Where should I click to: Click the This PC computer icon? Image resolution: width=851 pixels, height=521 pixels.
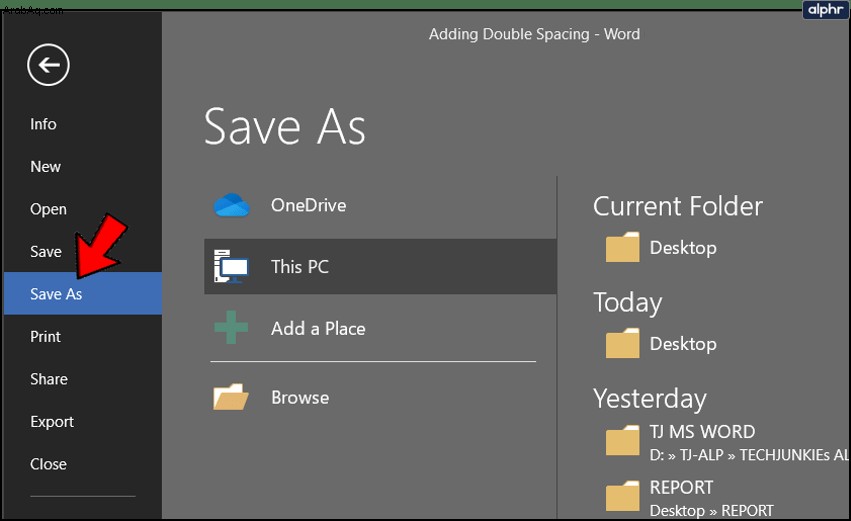231,266
